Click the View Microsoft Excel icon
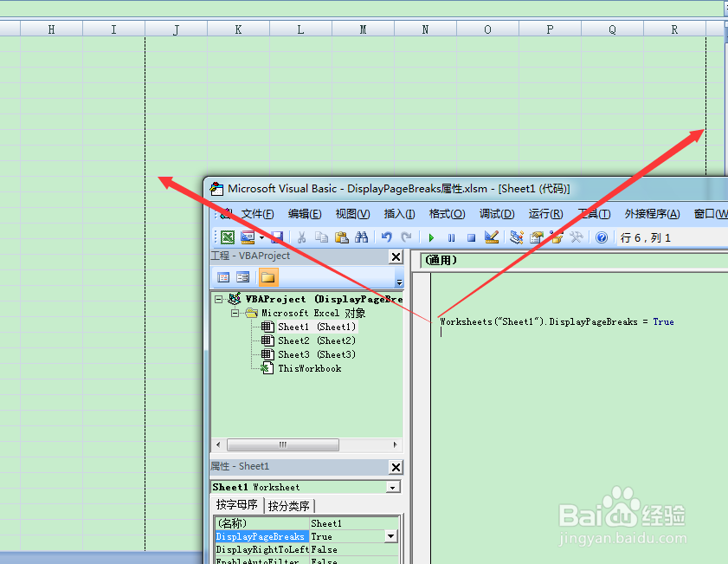This screenshot has height=564, width=728. 228,237
